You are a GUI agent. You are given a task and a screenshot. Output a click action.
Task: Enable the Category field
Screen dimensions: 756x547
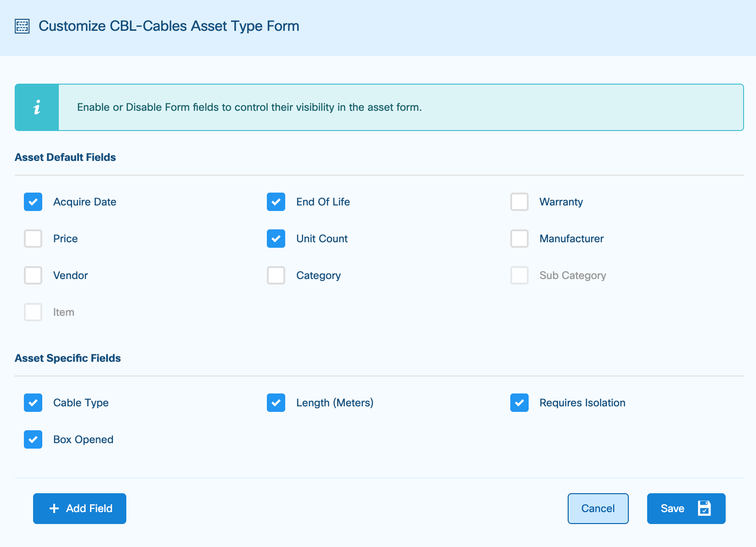(x=276, y=275)
